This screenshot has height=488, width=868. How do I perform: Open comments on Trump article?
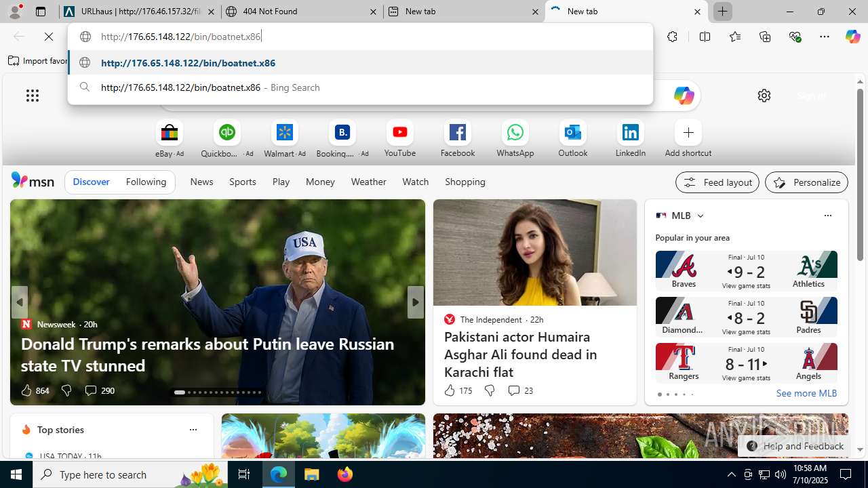coord(99,390)
